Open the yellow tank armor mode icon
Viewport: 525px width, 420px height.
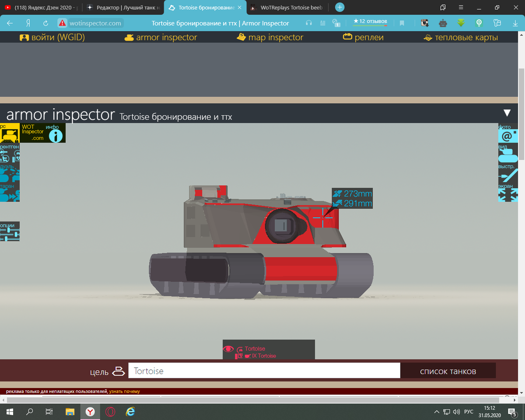click(10, 133)
